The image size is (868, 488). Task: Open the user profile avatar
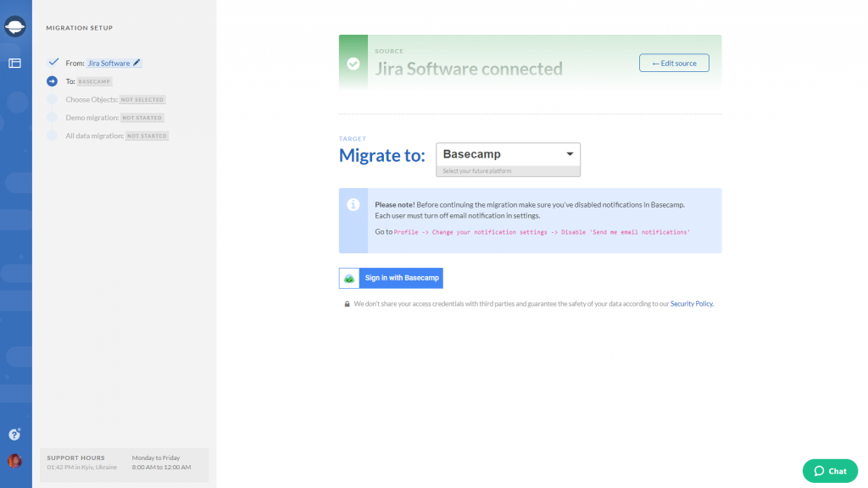pos(15,462)
